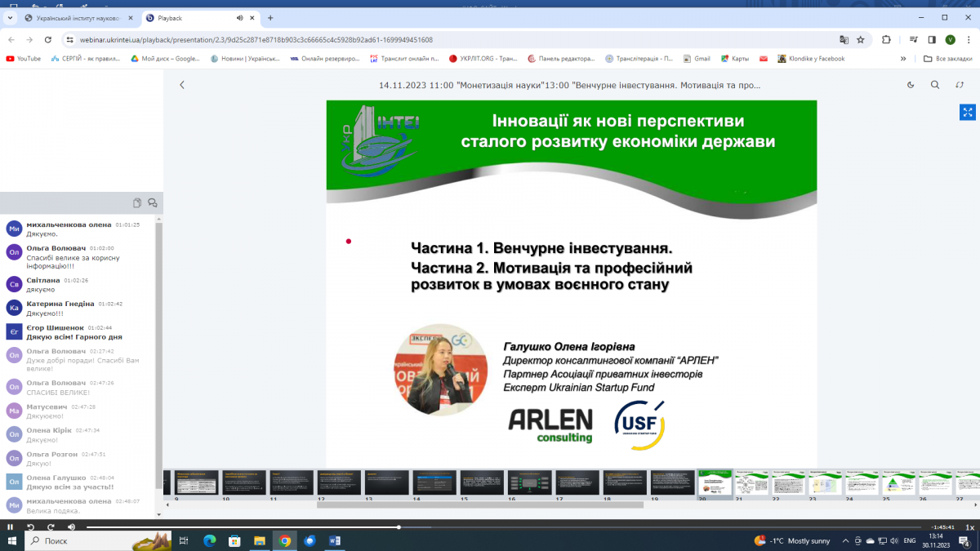Mute the player volume
980x551 pixels.
tap(71, 527)
